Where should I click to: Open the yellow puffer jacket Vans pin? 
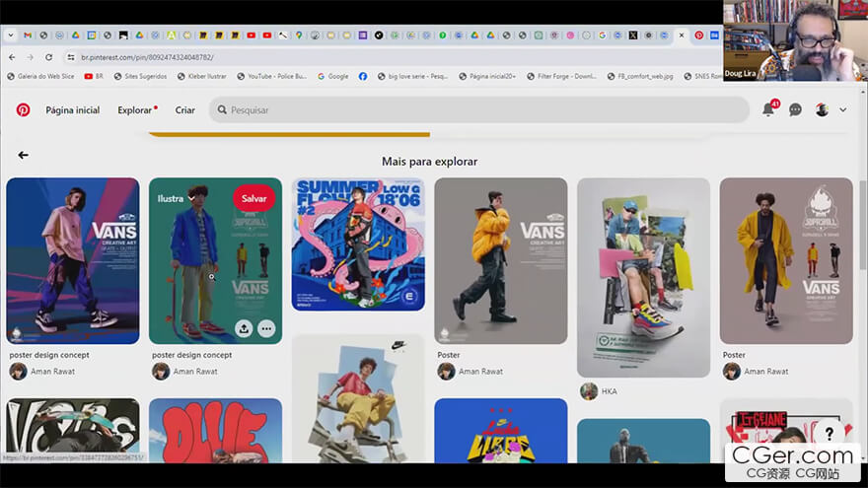pyautogui.click(x=500, y=260)
